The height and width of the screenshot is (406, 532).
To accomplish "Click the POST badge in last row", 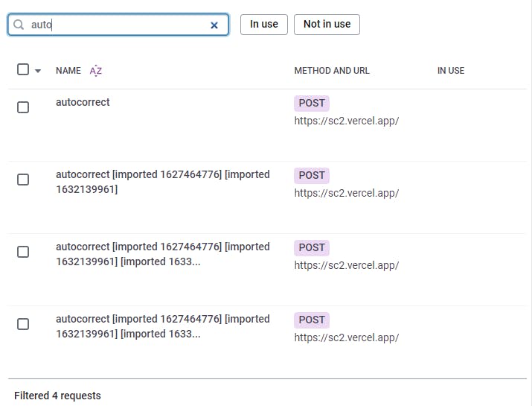I will (x=312, y=320).
